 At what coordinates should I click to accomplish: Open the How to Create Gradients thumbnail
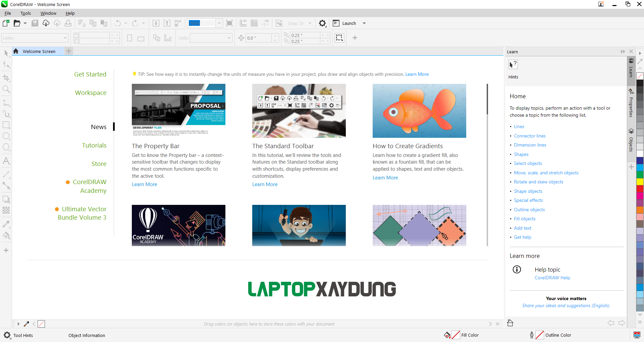[x=419, y=111]
